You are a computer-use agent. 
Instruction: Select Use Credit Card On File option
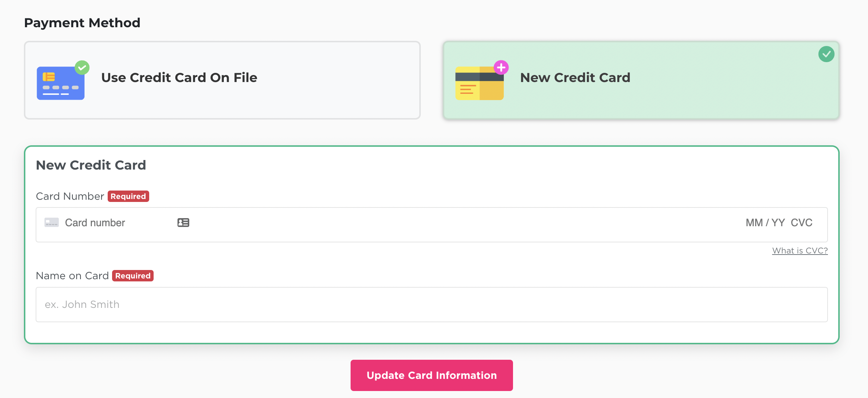point(222,80)
